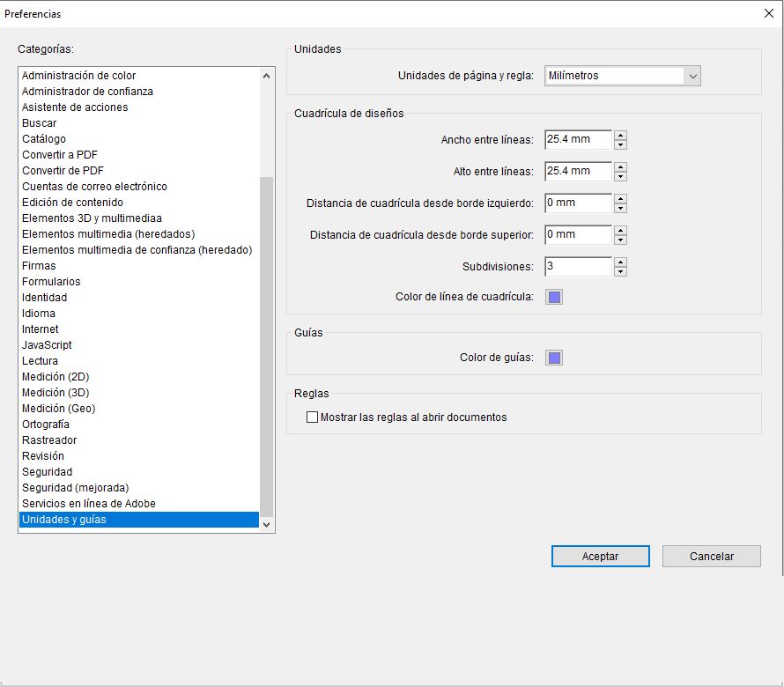Decrease Alto entre líneas with the down arrow
The width and height of the screenshot is (784, 687).
point(620,175)
